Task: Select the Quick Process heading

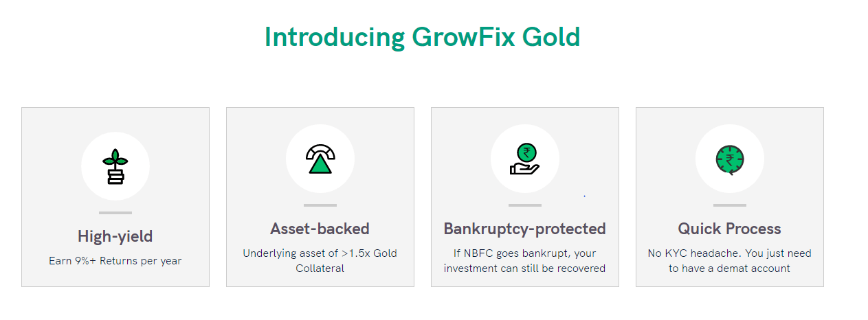Action: pos(730,229)
